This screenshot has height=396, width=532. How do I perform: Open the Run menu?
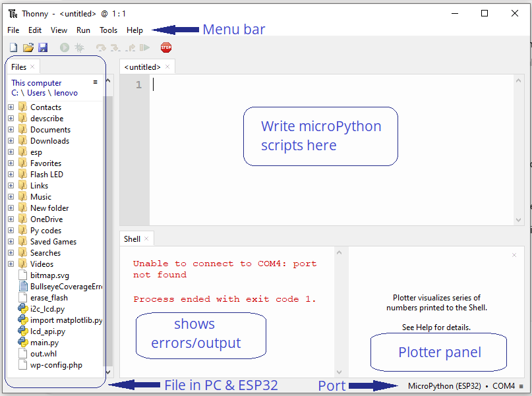(x=83, y=30)
